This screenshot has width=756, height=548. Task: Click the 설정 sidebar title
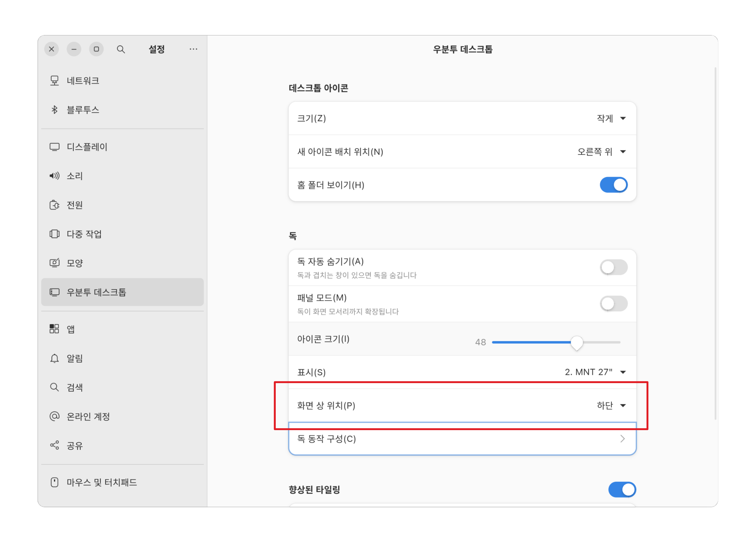coord(157,49)
